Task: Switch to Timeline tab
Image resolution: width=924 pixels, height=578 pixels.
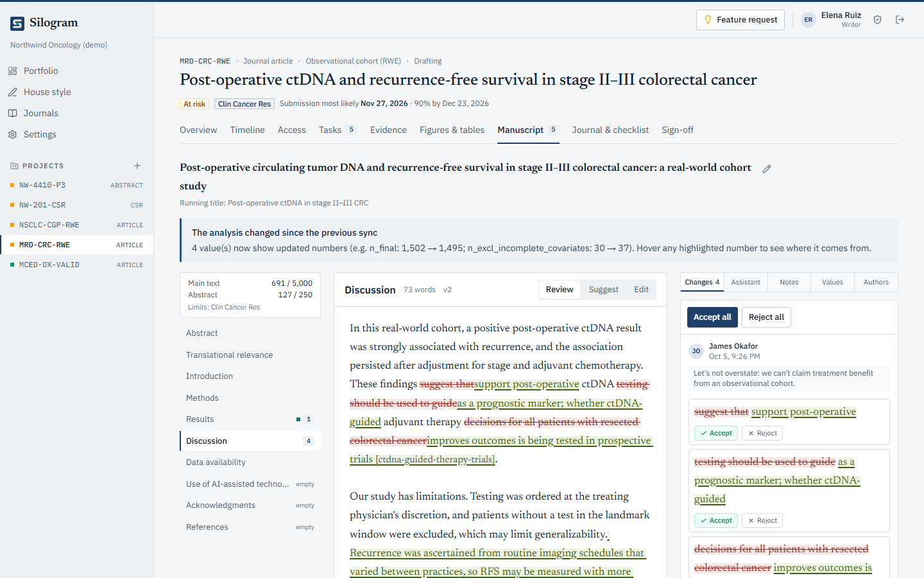Action: [x=248, y=130]
